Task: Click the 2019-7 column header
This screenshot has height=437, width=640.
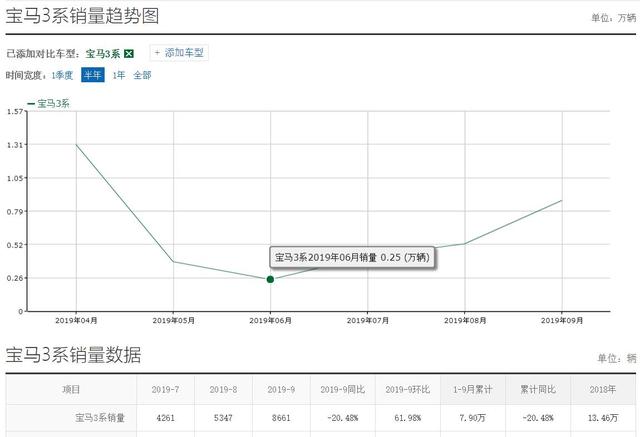Action: (165, 390)
